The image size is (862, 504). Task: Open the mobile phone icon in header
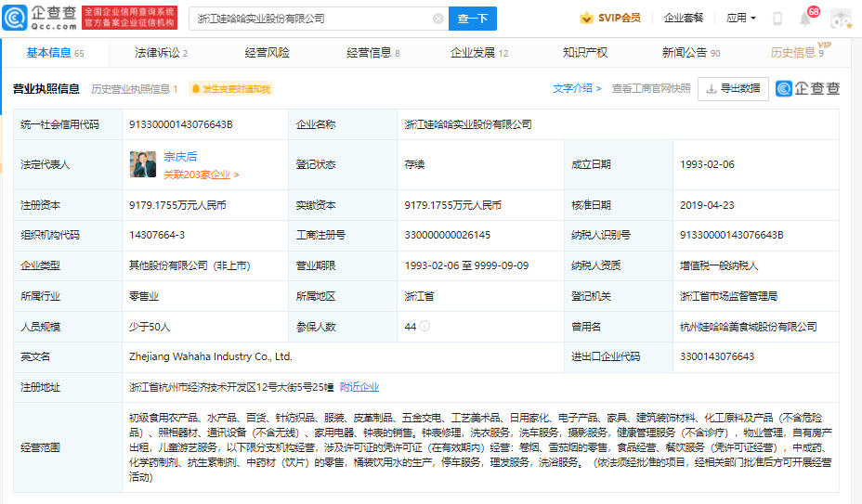777,19
